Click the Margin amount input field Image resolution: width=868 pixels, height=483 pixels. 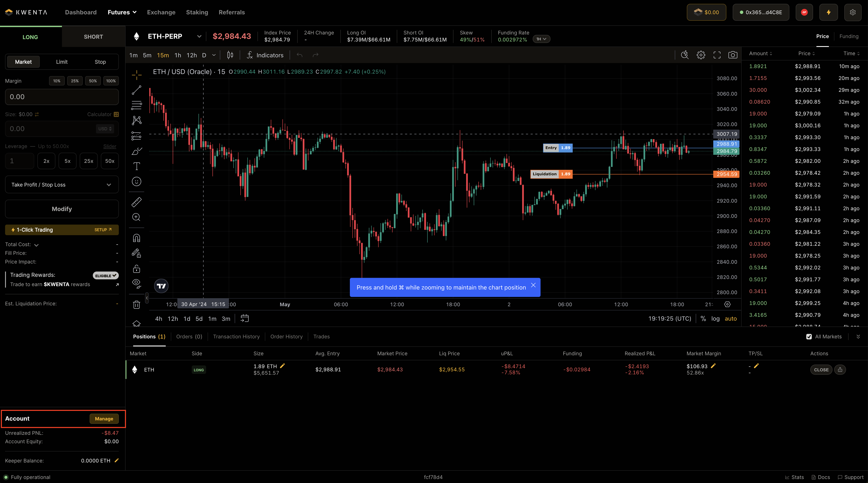click(x=62, y=97)
